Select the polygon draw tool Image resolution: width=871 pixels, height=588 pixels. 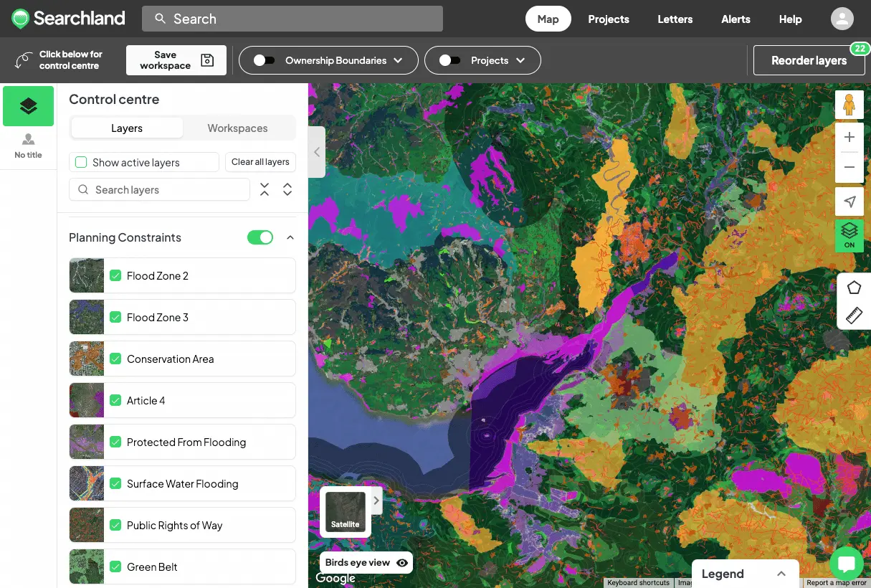[x=853, y=288]
